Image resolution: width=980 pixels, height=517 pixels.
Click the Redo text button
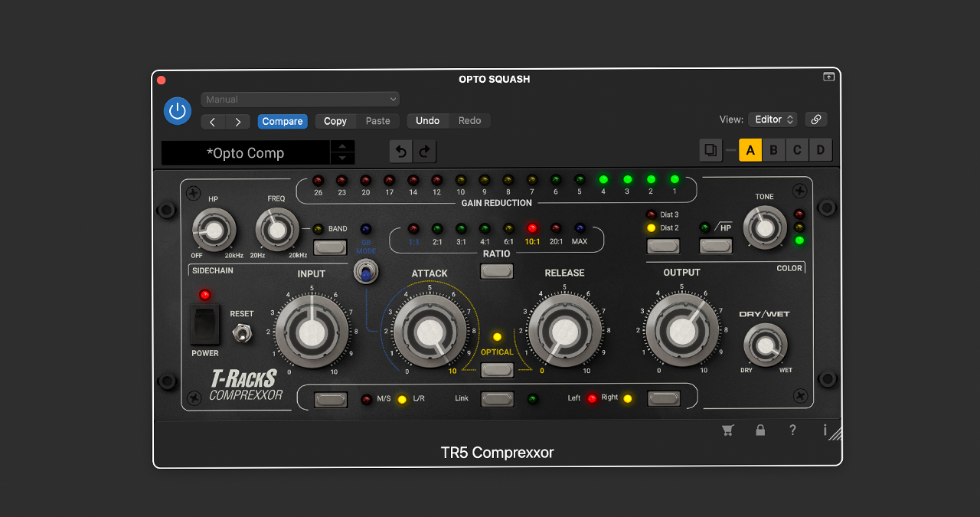(470, 121)
